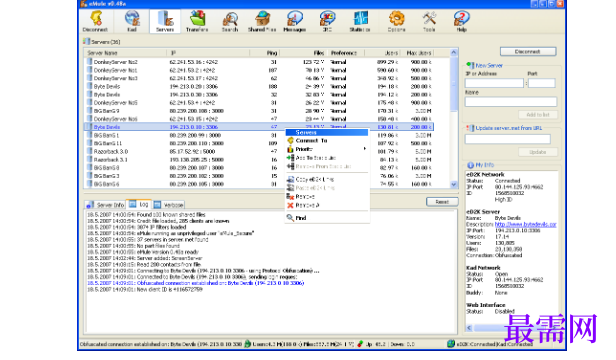616x360 pixels.
Task: Open the Search page
Action: [230, 21]
